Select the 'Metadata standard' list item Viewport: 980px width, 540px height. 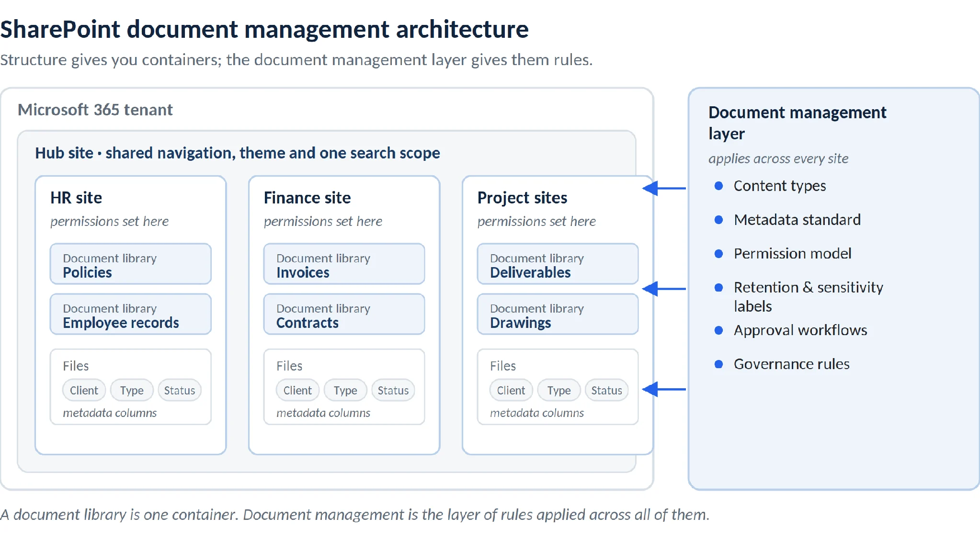click(797, 220)
